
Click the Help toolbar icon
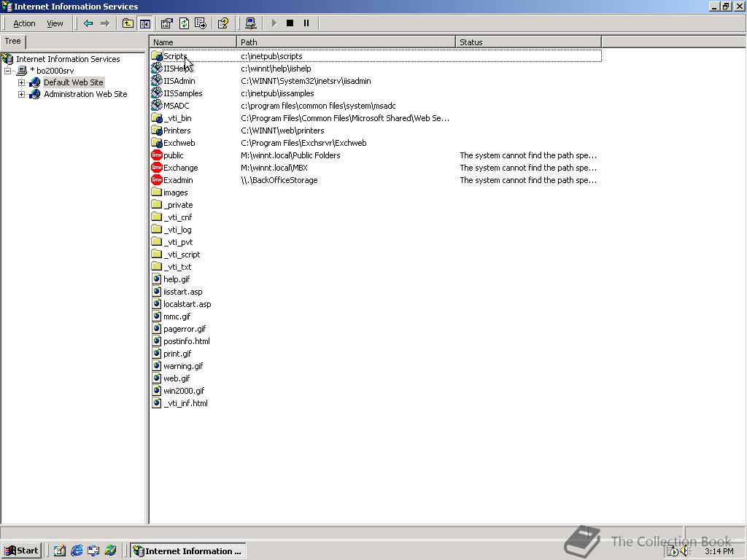tap(223, 23)
